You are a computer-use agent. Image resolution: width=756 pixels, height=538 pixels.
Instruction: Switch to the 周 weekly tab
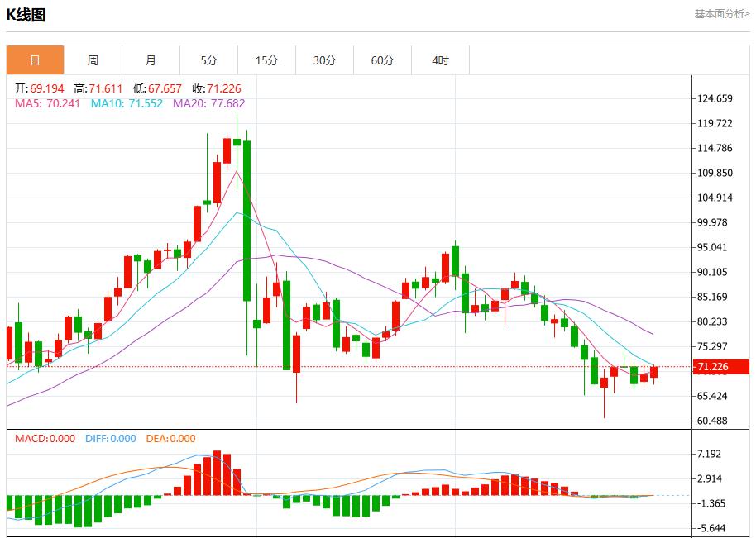(x=93, y=60)
